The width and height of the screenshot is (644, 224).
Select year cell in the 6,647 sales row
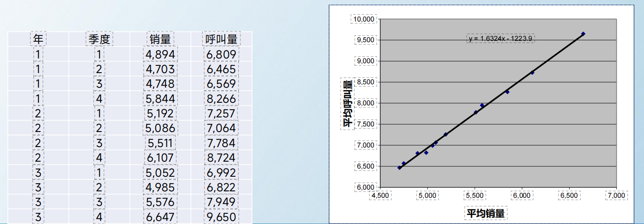pos(38,217)
